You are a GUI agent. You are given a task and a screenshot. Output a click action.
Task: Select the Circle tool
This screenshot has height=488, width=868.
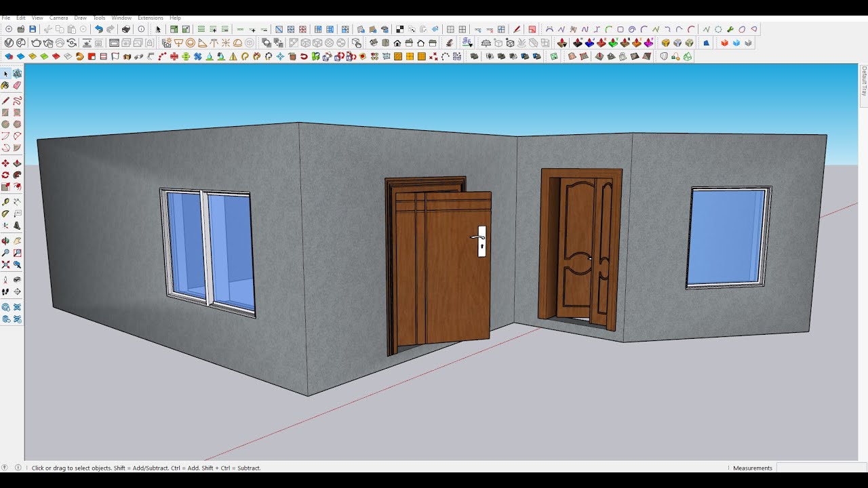(5, 125)
